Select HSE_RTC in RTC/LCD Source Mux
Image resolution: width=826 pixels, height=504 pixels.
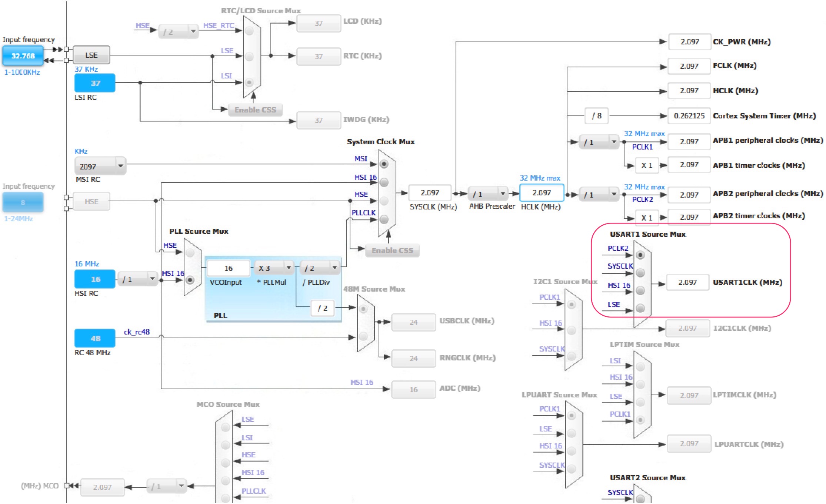pos(249,31)
